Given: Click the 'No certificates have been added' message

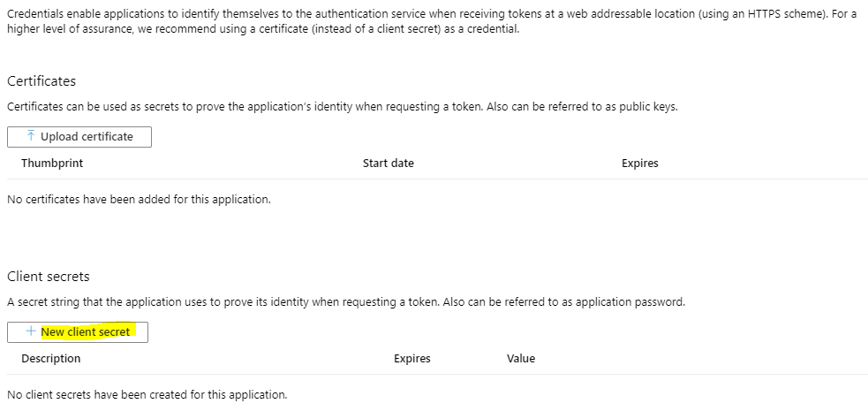Looking at the screenshot, I should coord(139,200).
